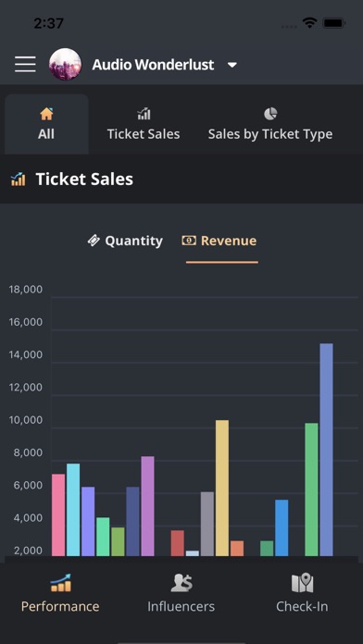This screenshot has height=644, width=363.
Task: Select the Revenue chart view
Action: coord(219,241)
